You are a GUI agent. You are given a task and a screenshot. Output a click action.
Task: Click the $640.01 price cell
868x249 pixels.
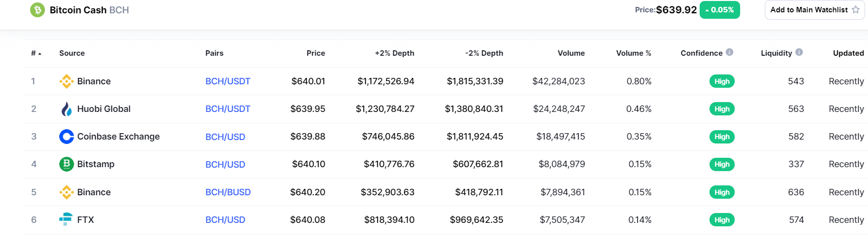(308, 81)
